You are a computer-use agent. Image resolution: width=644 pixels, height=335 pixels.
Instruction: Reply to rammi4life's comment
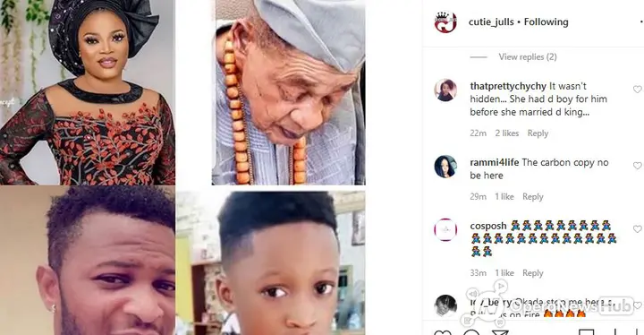tap(533, 197)
